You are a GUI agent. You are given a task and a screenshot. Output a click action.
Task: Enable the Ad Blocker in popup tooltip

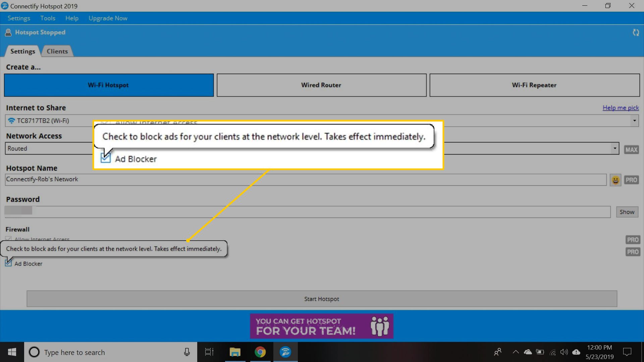[x=105, y=158]
